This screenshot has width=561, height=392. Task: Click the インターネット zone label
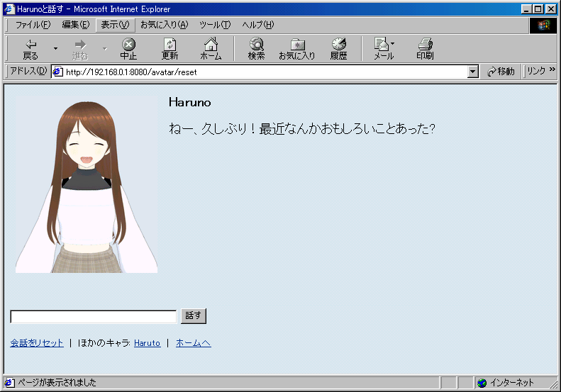click(x=511, y=383)
